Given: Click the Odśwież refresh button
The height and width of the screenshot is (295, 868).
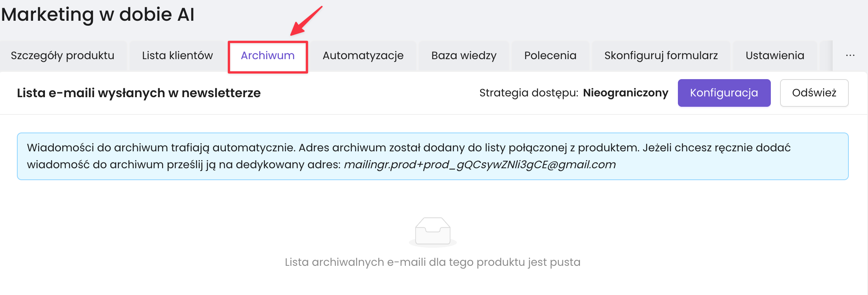Looking at the screenshot, I should 814,93.
